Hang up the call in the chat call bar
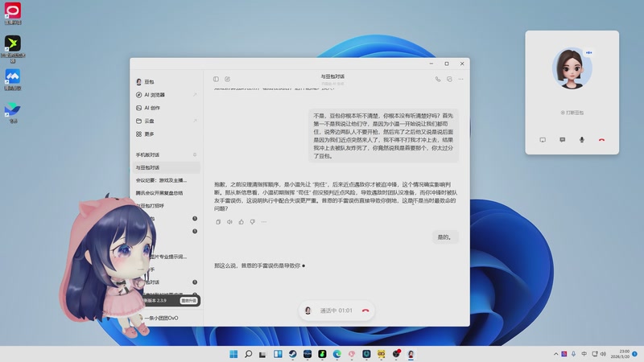This screenshot has width=644, height=362. (x=365, y=311)
